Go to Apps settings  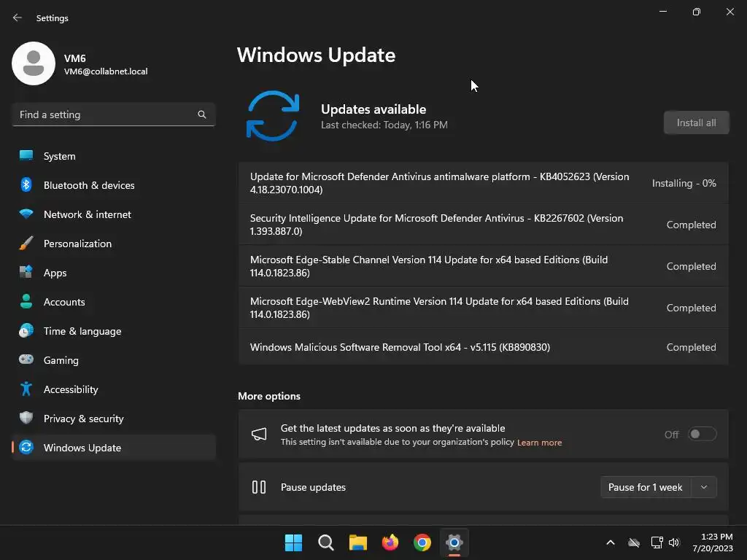[114, 273]
